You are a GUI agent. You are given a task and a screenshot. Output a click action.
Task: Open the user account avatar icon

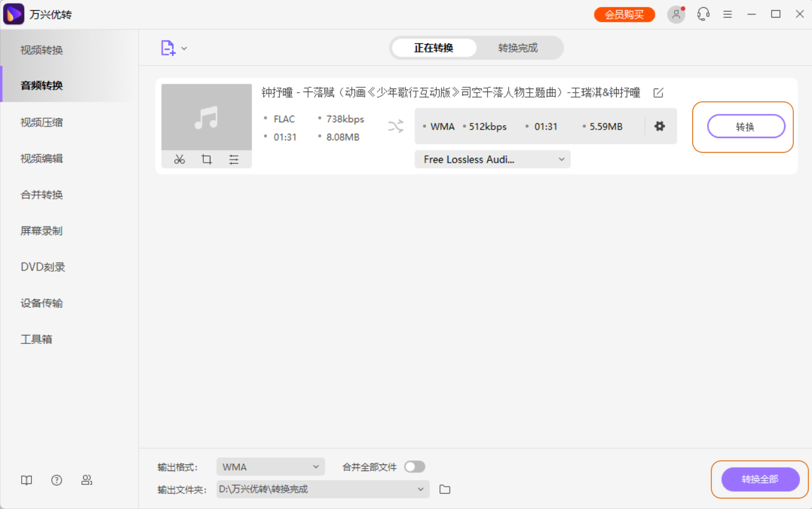click(676, 14)
